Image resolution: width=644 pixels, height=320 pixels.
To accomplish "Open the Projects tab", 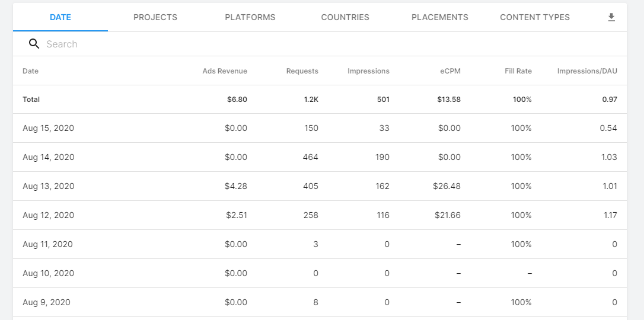I will tap(155, 17).
